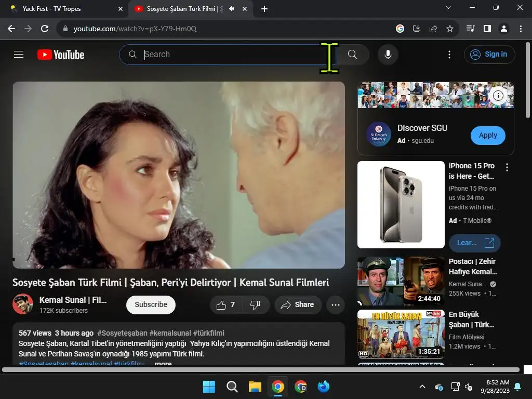Viewport: 532px width, 399px height.
Task: Open the Kemal Sunal | Fil... channel name
Action: click(73, 300)
